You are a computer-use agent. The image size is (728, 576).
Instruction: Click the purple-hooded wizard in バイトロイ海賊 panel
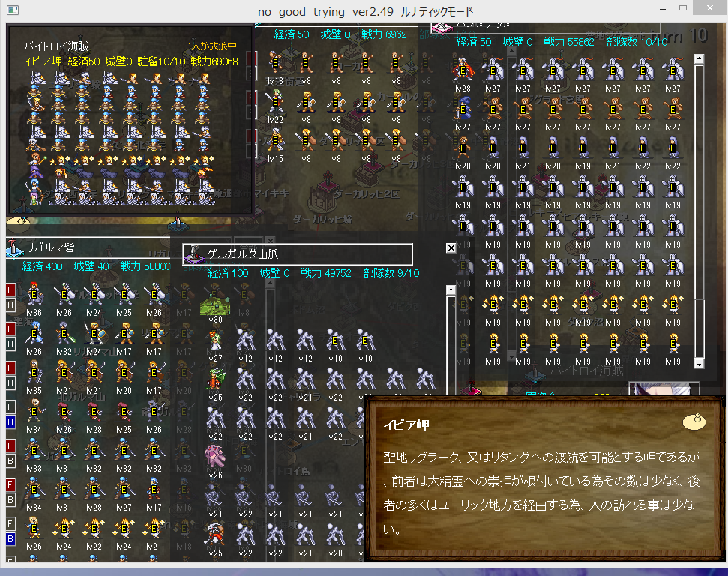tap(35, 172)
